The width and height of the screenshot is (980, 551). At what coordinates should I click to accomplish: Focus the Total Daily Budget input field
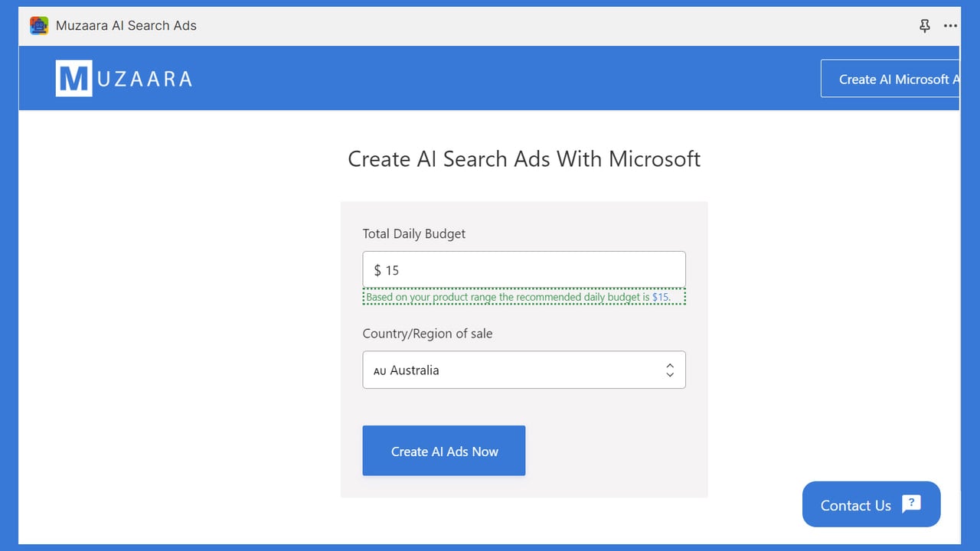pos(524,269)
